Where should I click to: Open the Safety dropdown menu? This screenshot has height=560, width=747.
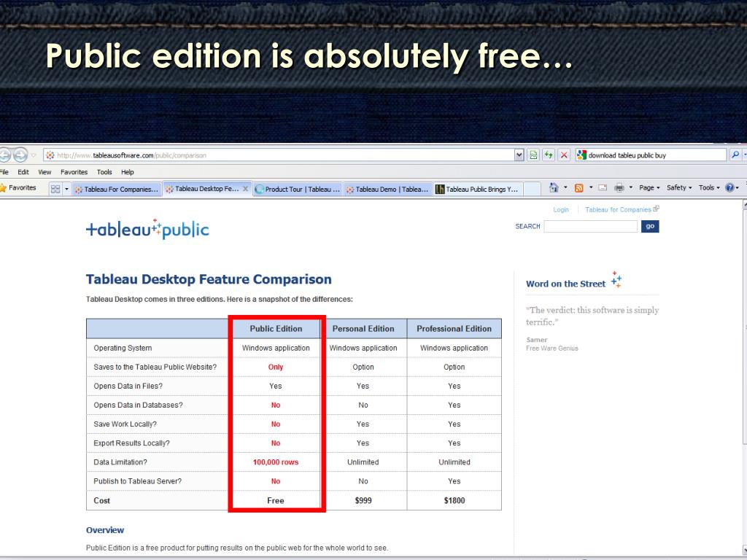[679, 187]
